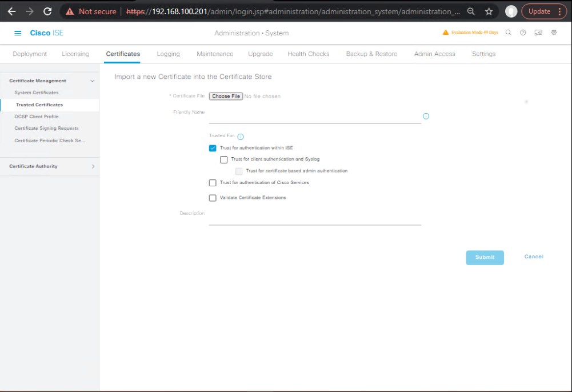Viewport: 572px width, 392px height.
Task: Select Trusted Certificates in sidebar
Action: tap(39, 105)
